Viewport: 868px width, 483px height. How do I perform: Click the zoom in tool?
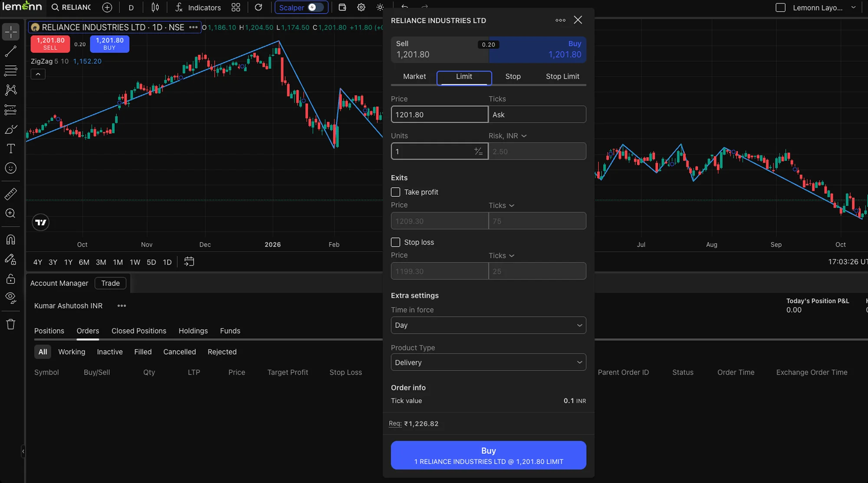coord(11,213)
